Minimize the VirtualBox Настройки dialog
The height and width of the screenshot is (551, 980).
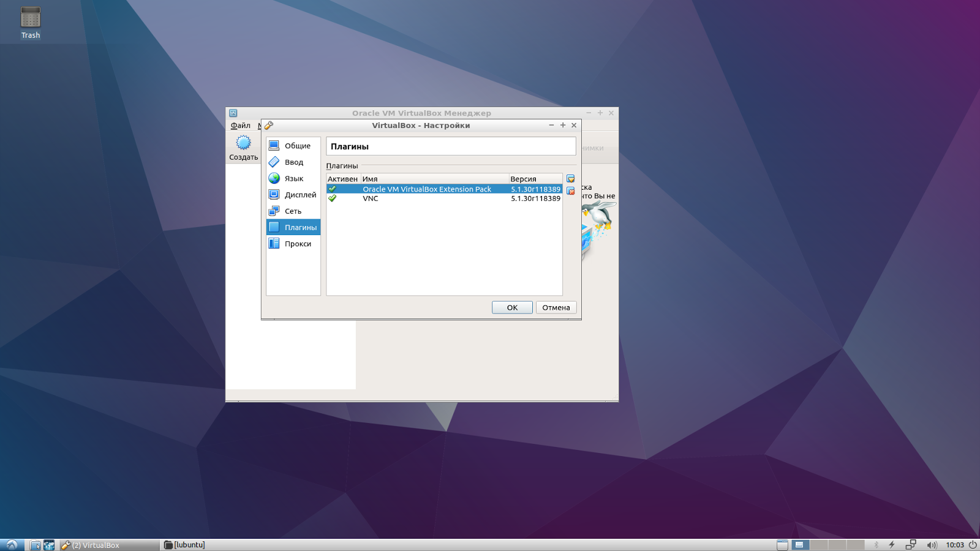click(x=551, y=125)
